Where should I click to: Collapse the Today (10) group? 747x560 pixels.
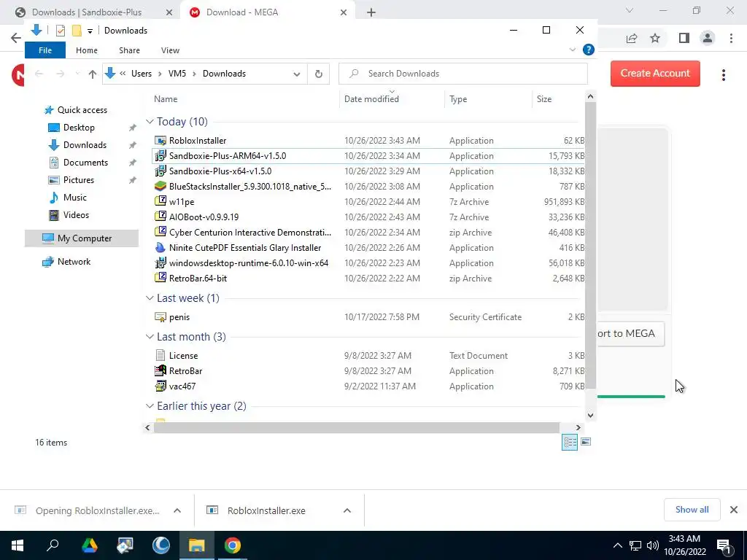[x=150, y=122]
